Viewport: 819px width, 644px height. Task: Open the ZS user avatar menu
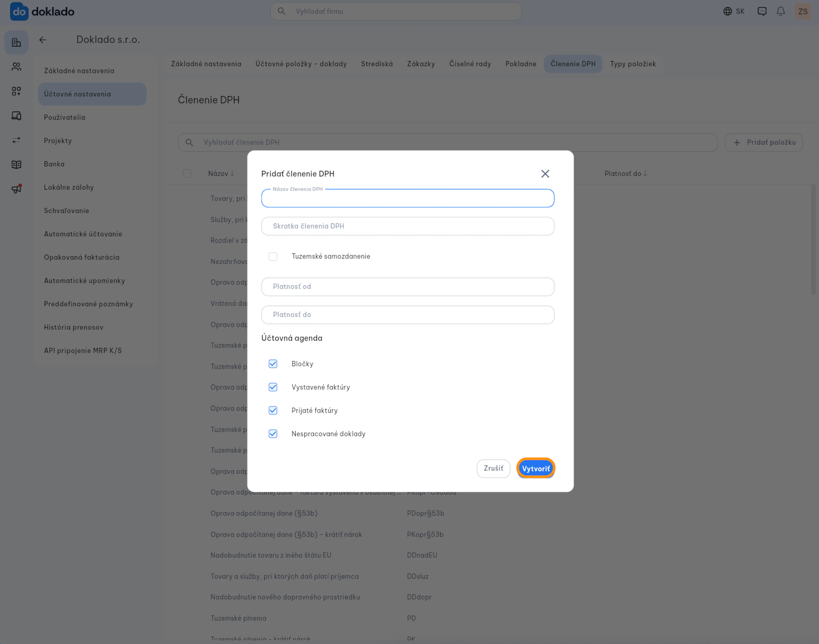point(803,11)
